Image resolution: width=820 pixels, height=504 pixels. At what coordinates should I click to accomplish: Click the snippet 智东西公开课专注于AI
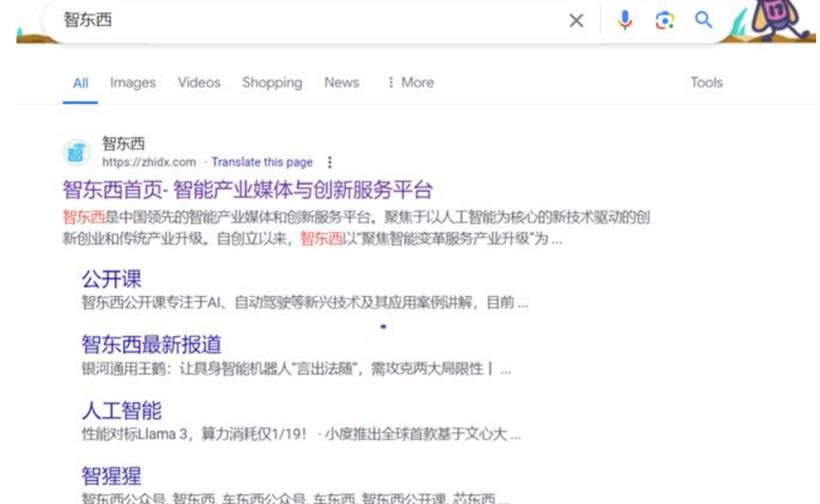[x=305, y=302]
